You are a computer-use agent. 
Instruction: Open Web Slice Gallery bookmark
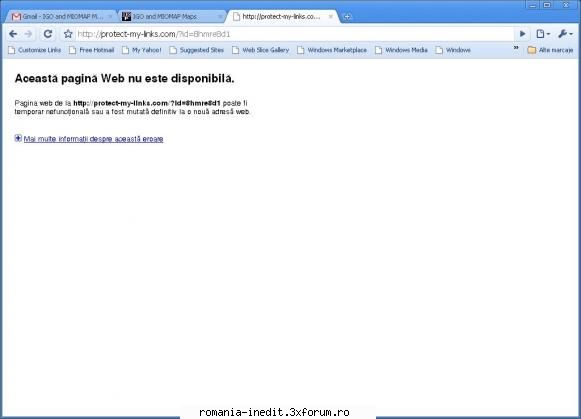260,50
